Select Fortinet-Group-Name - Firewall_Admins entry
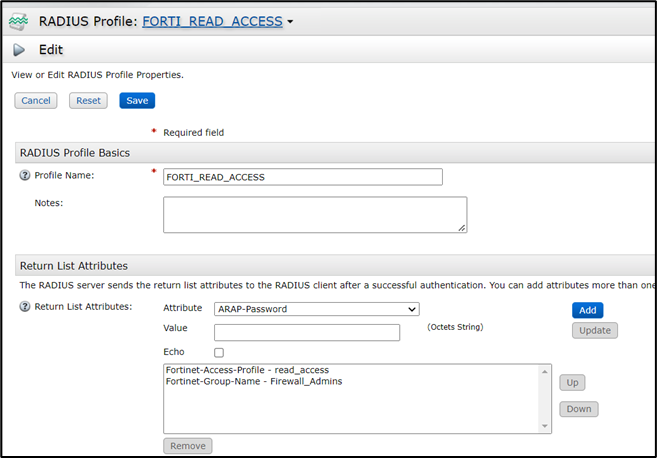This screenshot has width=657, height=458. pos(253,381)
